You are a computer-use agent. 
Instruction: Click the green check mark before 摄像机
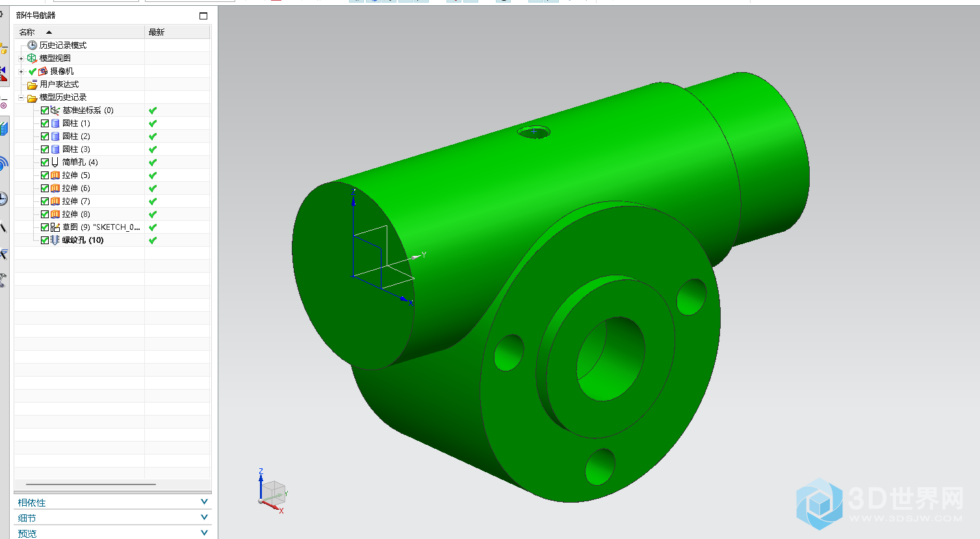pyautogui.click(x=32, y=71)
